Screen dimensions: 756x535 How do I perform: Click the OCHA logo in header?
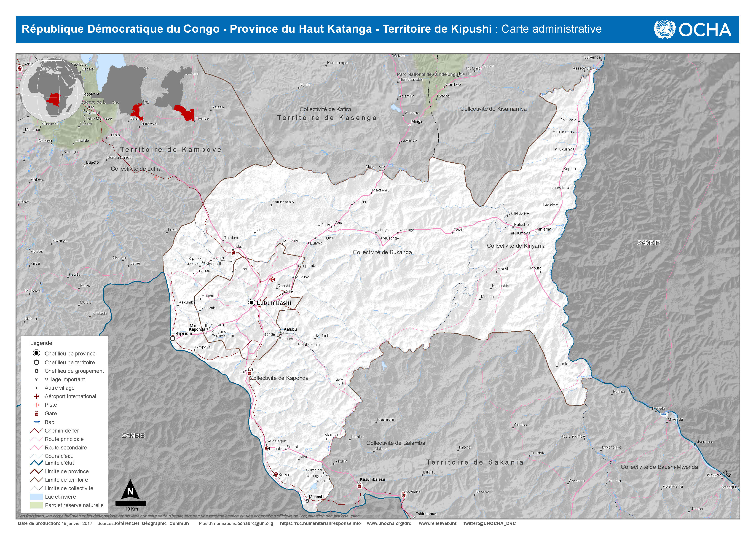(692, 30)
